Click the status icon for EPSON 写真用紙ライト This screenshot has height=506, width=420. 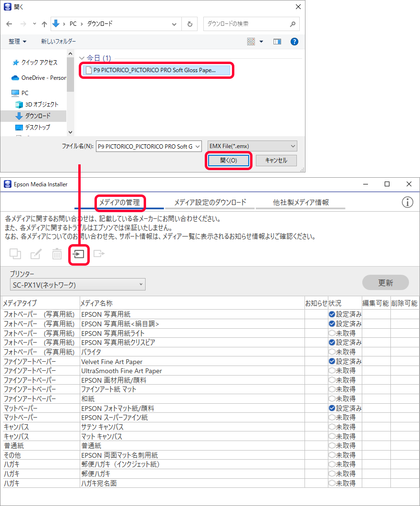(332, 333)
